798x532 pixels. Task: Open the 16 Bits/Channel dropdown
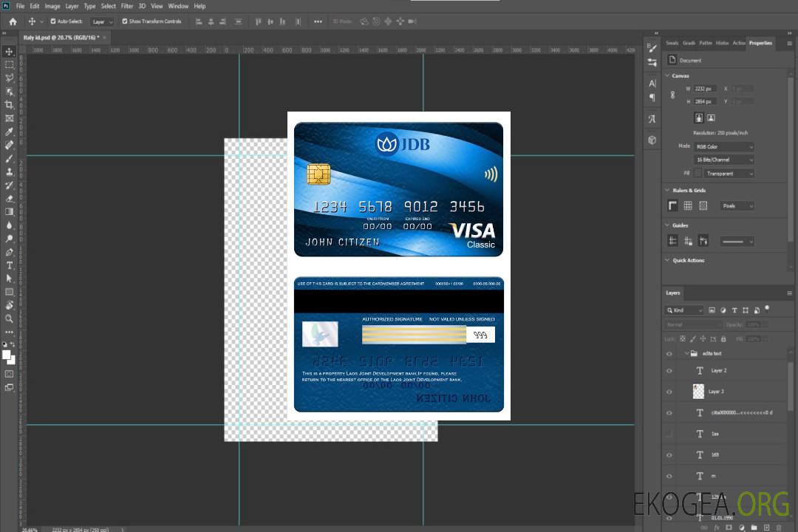723,160
